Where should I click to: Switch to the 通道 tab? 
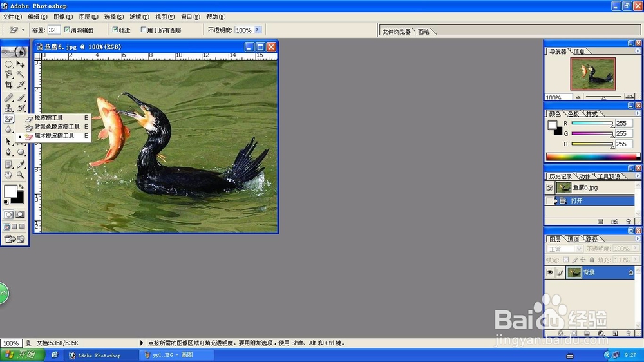coord(573,239)
